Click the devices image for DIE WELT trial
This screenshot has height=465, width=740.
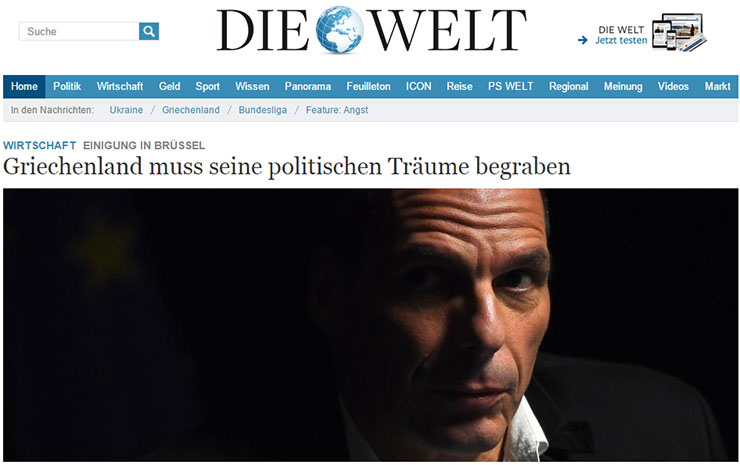coord(679,32)
